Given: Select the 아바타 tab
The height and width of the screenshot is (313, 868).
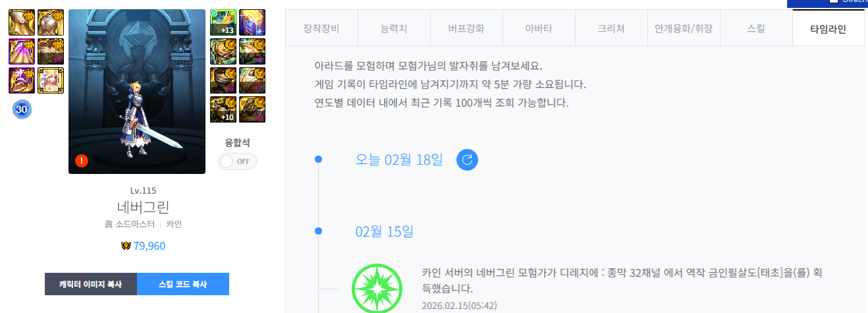Looking at the screenshot, I should click(539, 29).
